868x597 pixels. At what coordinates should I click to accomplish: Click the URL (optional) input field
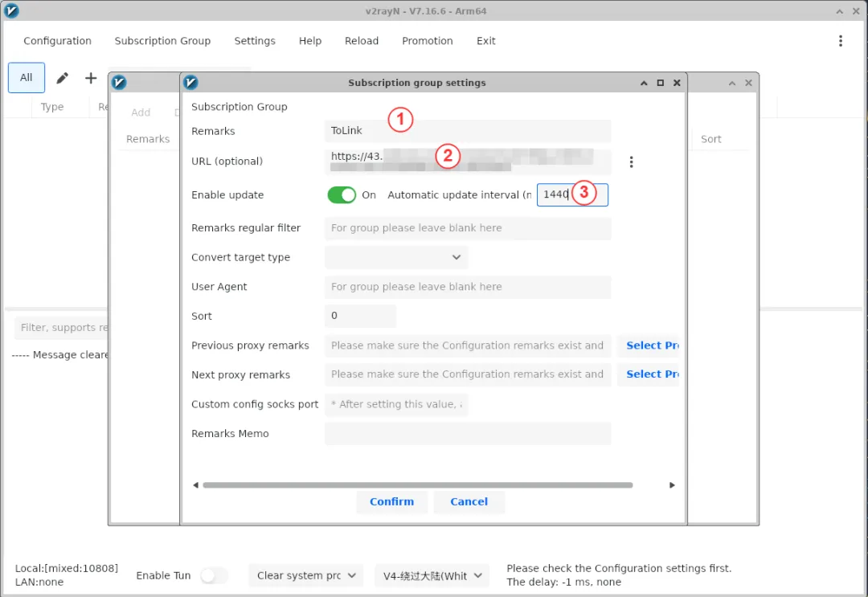(468, 162)
